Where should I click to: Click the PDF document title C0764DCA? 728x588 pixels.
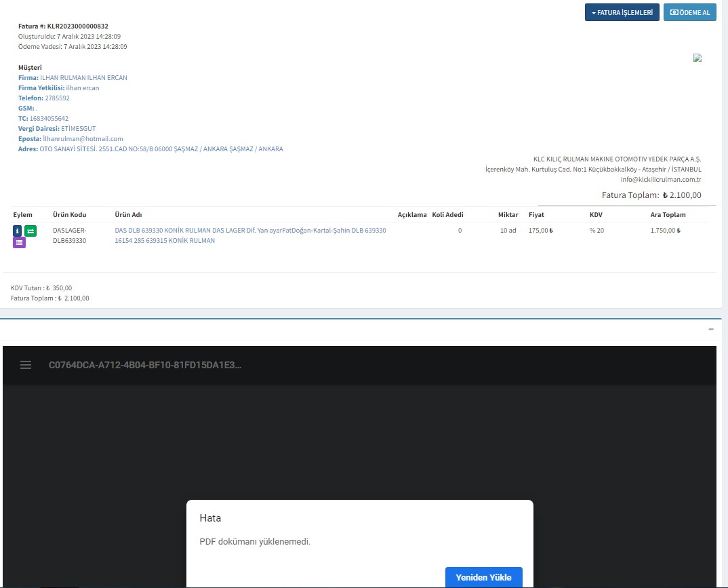[144, 365]
